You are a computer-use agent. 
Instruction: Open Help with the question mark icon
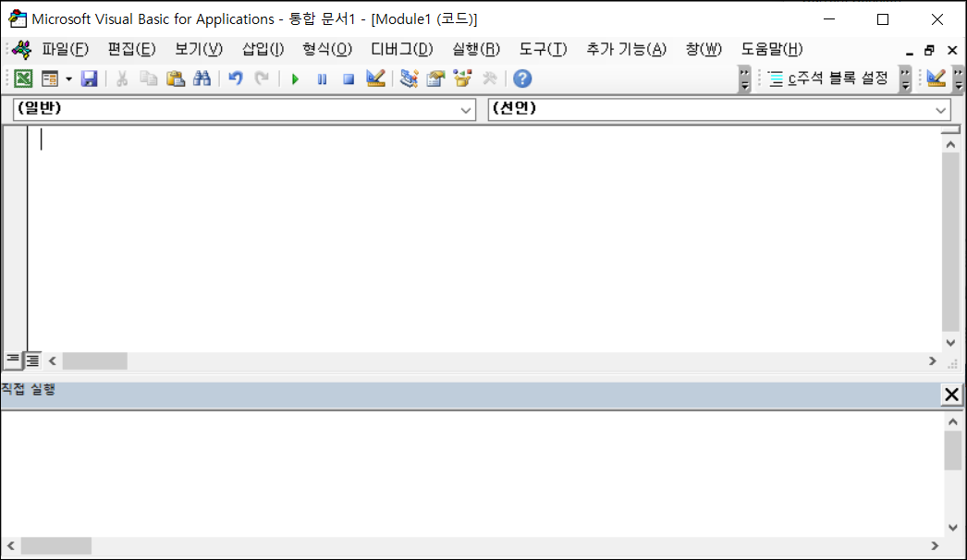(x=522, y=79)
